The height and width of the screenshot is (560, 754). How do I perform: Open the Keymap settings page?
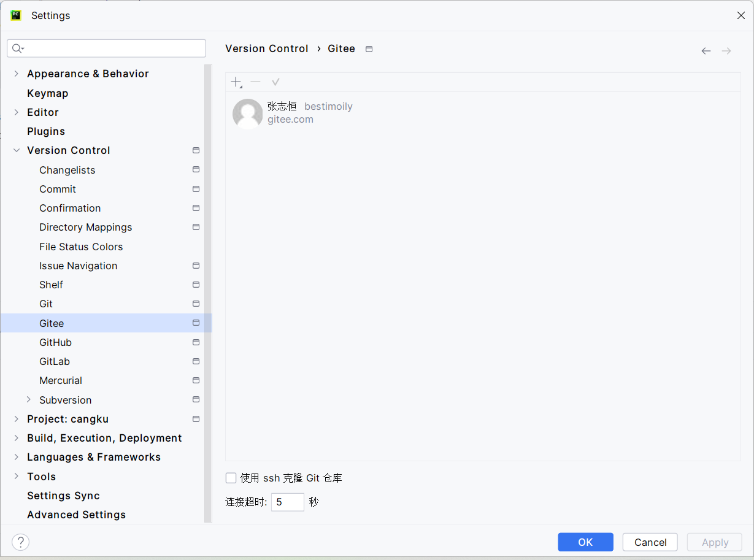coord(48,93)
